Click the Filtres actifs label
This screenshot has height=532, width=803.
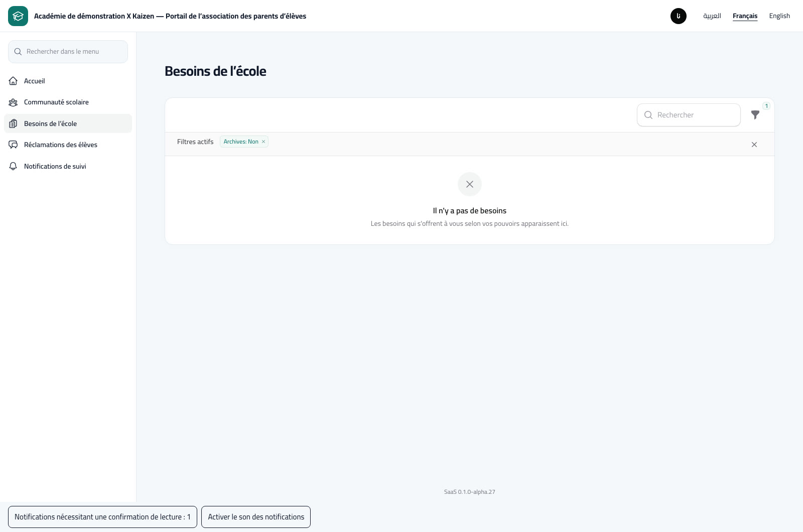[x=195, y=142]
